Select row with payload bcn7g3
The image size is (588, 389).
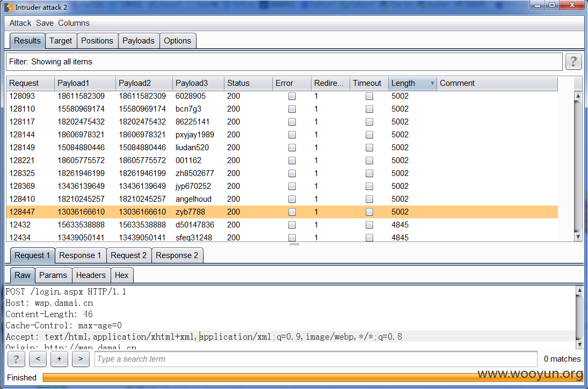[282, 109]
